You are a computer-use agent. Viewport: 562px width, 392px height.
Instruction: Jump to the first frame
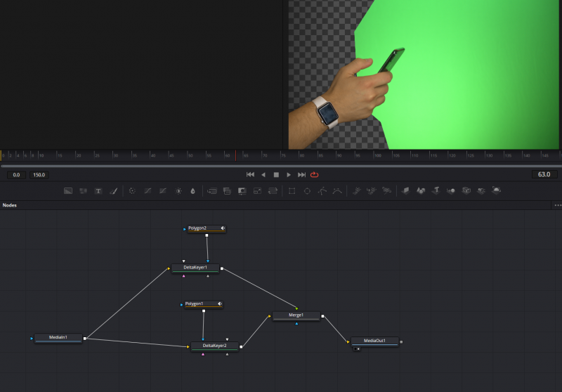(250, 174)
